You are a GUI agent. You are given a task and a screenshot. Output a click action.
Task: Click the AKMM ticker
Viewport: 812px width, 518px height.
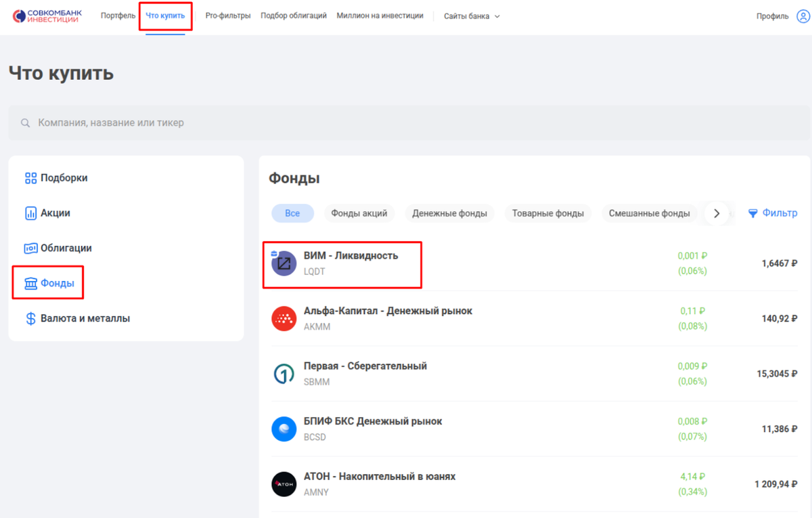pyautogui.click(x=316, y=326)
